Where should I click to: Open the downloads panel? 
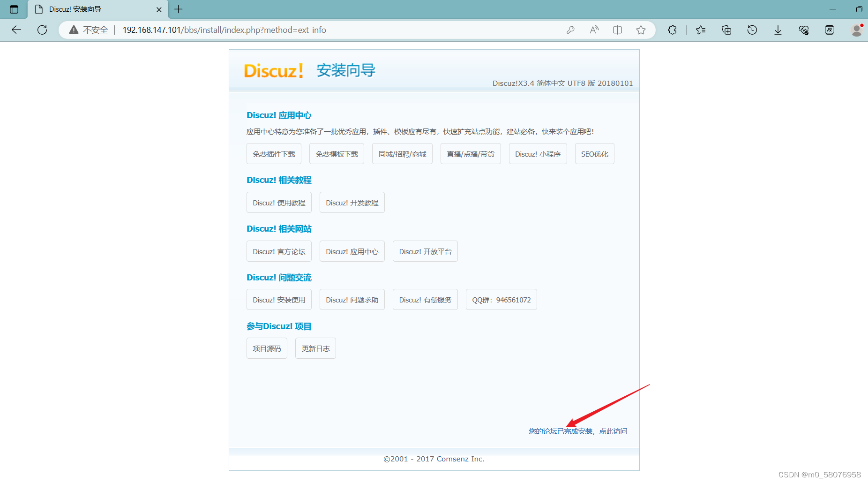pos(778,30)
